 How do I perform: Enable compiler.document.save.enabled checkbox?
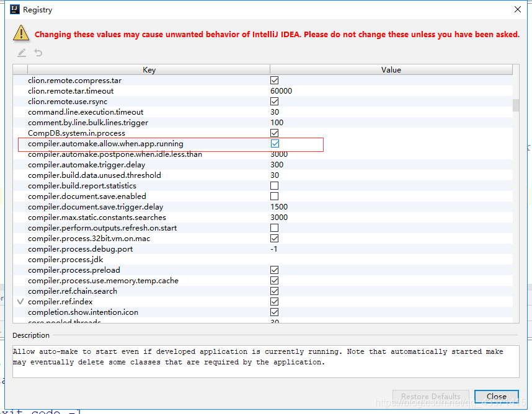(x=274, y=196)
